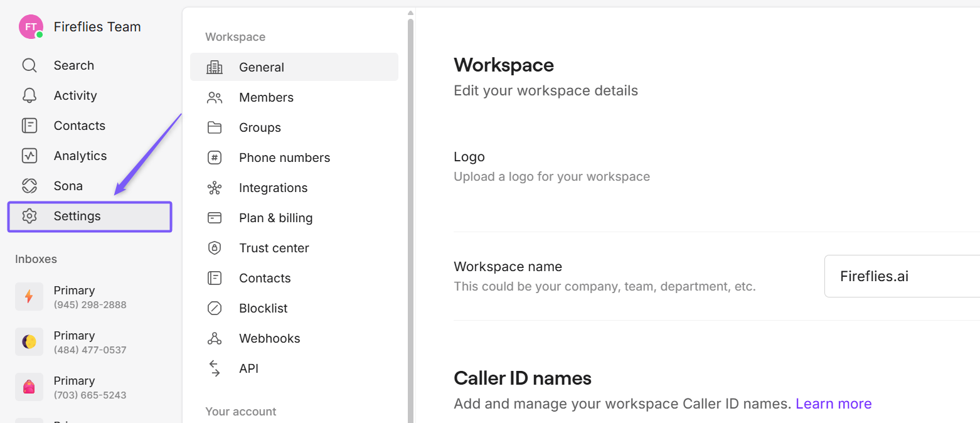This screenshot has height=423, width=980.
Task: Open the Groups settings label
Action: [260, 127]
